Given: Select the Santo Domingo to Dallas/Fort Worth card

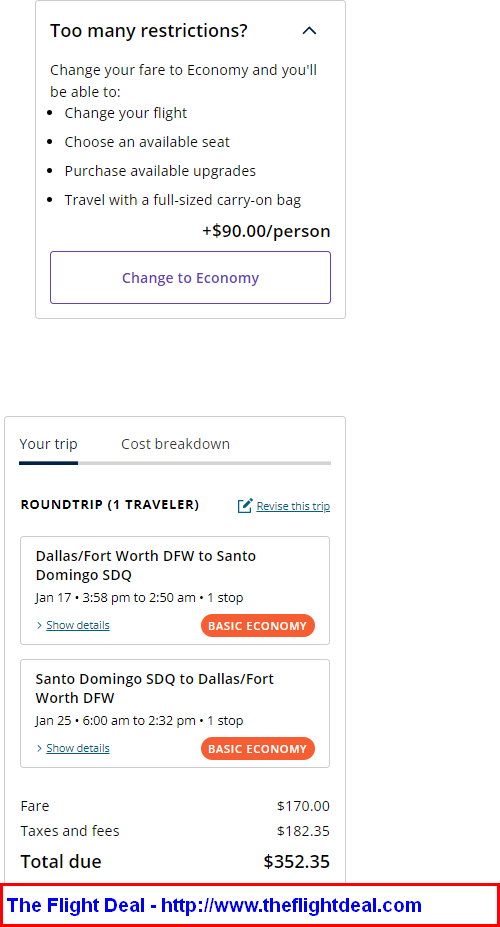Looking at the screenshot, I should [175, 714].
